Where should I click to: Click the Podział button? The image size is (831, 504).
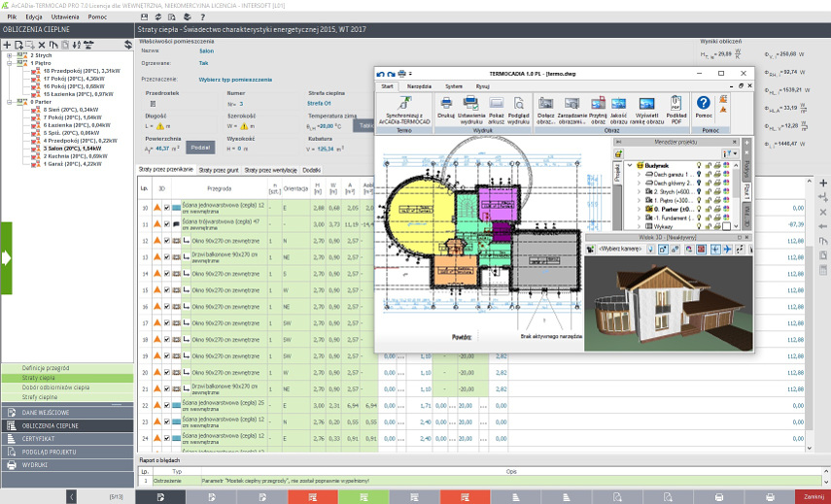[x=200, y=148]
